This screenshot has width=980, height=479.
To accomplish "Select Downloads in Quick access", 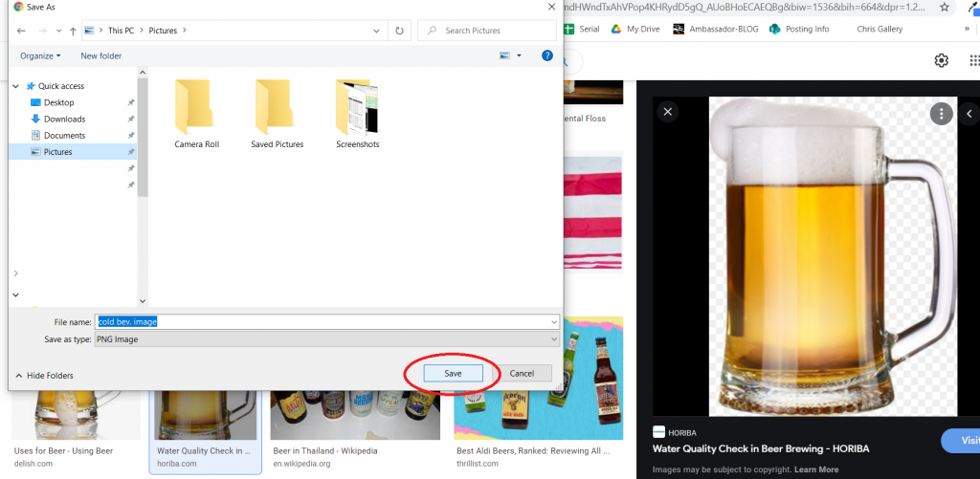I will pos(64,119).
